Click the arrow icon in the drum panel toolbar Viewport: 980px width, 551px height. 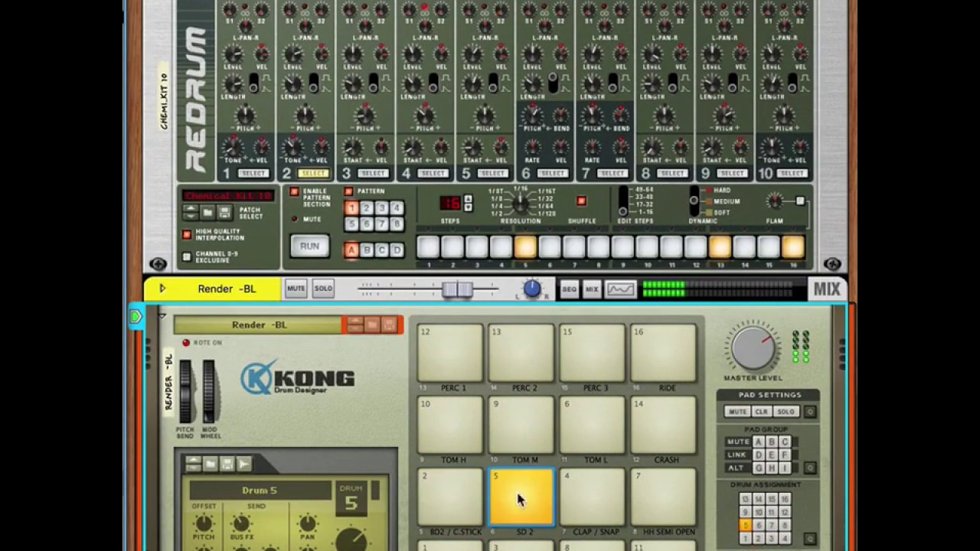[x=244, y=464]
